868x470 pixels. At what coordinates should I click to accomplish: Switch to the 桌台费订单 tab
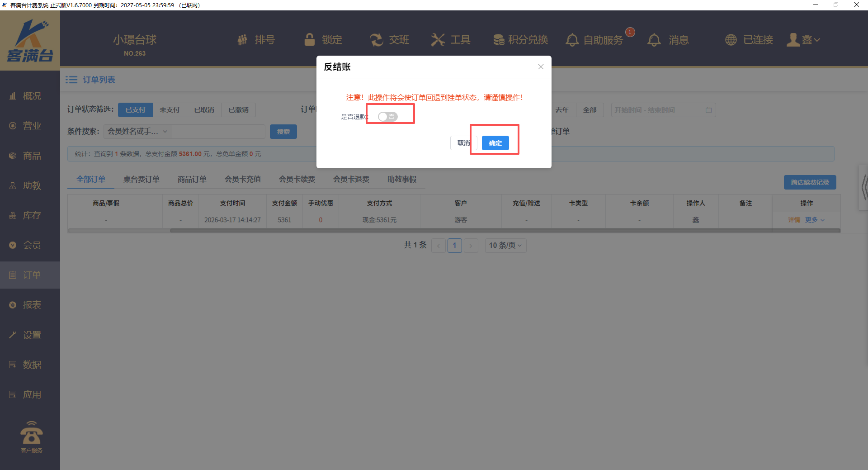tap(141, 180)
